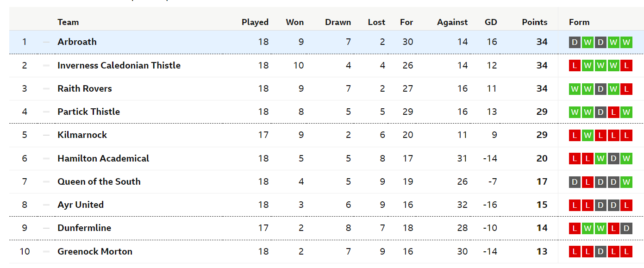Click the Played column header

255,22
